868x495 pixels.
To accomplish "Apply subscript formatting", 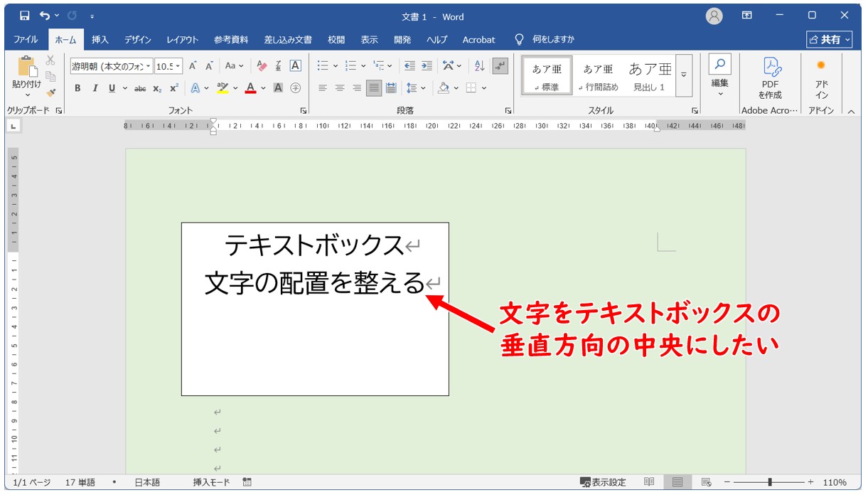I will 157,88.
